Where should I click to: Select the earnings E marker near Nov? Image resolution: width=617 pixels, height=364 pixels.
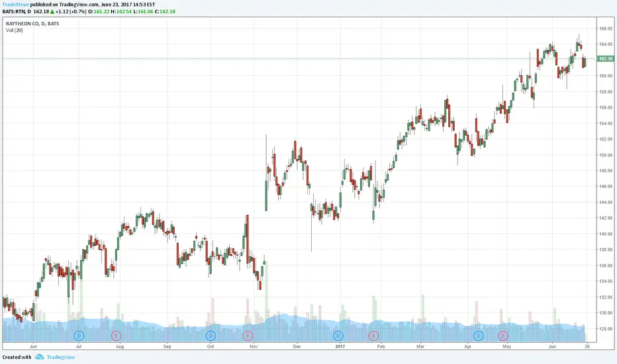coord(248,336)
